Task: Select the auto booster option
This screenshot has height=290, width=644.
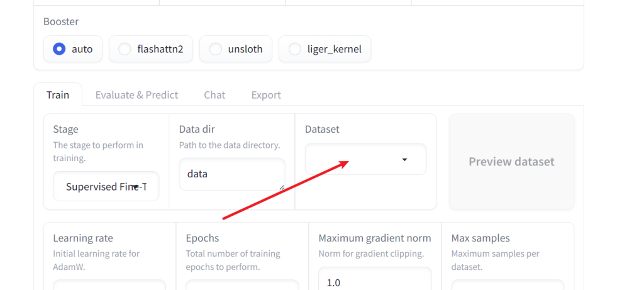Action: point(60,49)
